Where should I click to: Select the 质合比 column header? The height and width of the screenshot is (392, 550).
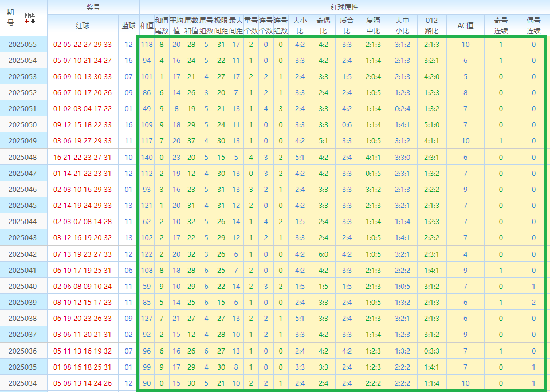[x=347, y=25]
